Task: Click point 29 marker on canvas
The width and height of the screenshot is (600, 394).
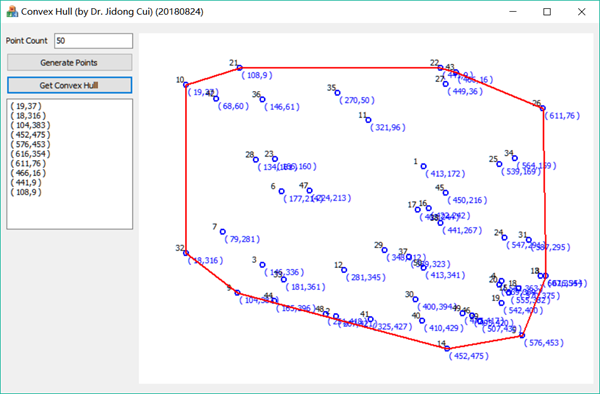Action: coord(385,250)
